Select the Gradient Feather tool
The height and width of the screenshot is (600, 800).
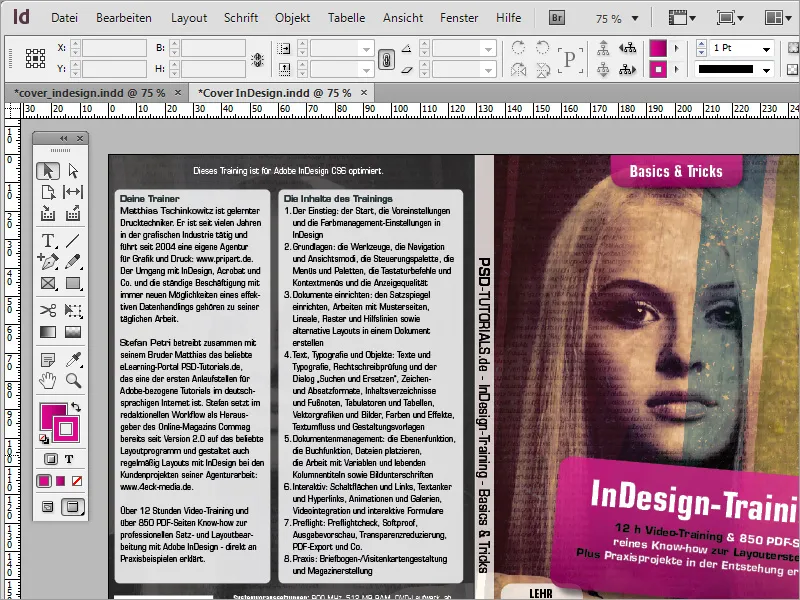click(x=73, y=332)
